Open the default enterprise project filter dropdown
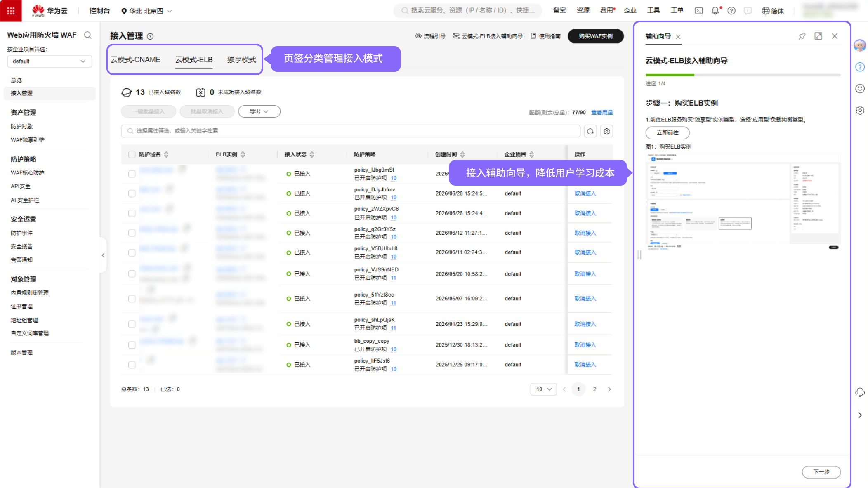 tap(50, 61)
